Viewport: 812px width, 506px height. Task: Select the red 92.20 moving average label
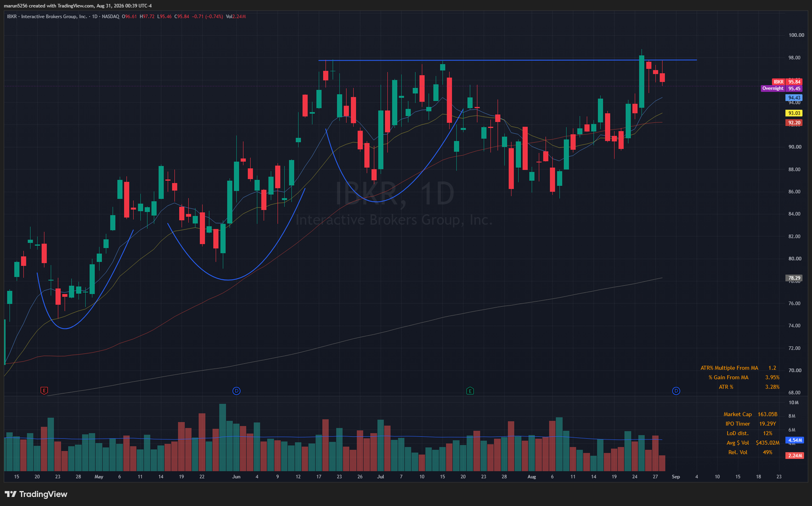[794, 123]
